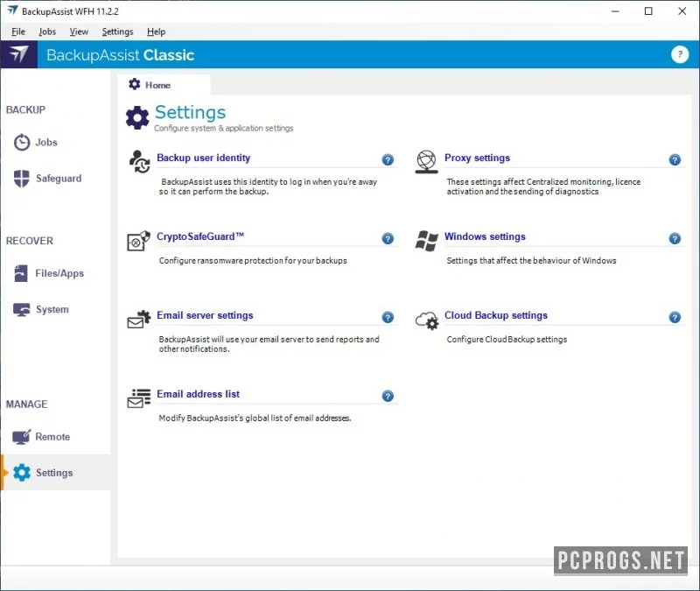Viewport: 700px width, 591px height.
Task: Click the BackupAssist logo in header
Action: [x=18, y=54]
